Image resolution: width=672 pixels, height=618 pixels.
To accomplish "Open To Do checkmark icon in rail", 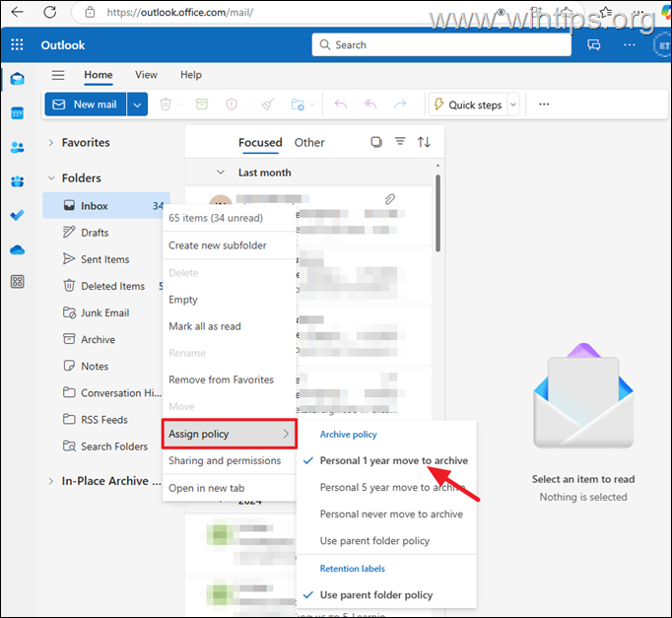I will click(17, 215).
